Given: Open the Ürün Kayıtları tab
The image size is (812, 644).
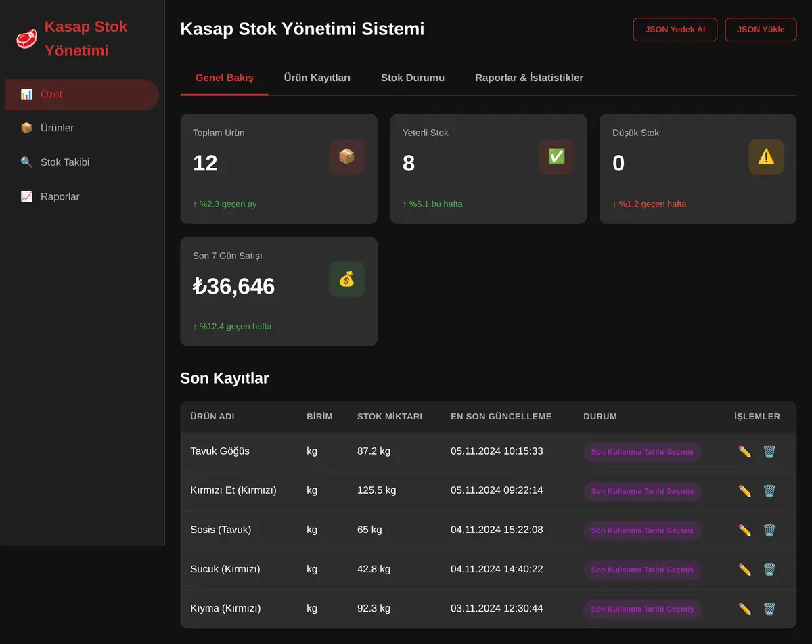Looking at the screenshot, I should [317, 78].
